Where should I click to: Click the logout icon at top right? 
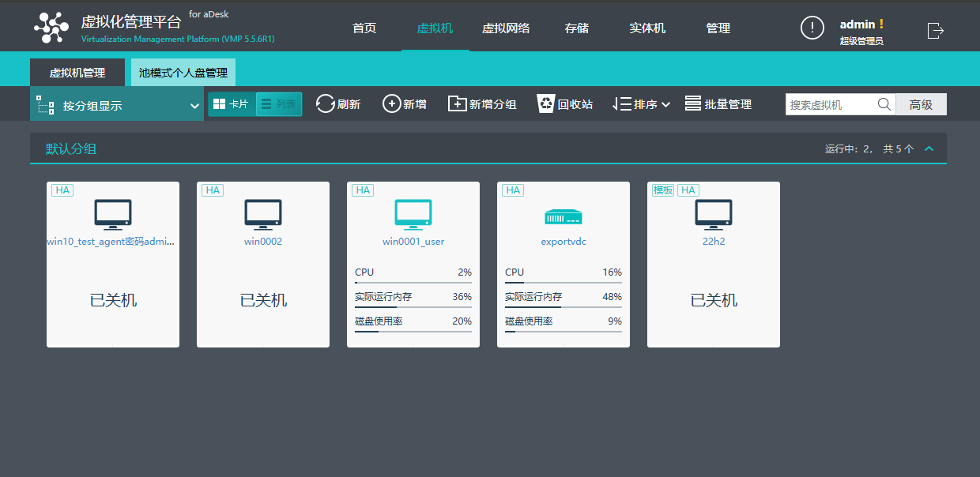pos(936,31)
